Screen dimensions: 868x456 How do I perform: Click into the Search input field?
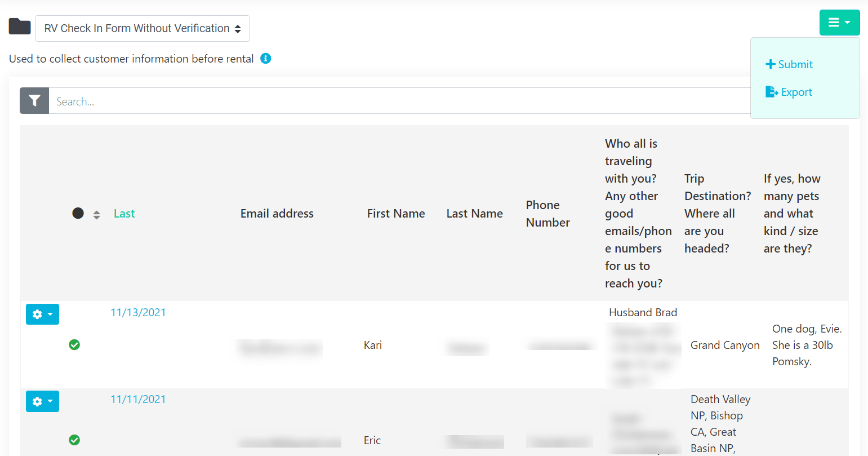coord(394,101)
